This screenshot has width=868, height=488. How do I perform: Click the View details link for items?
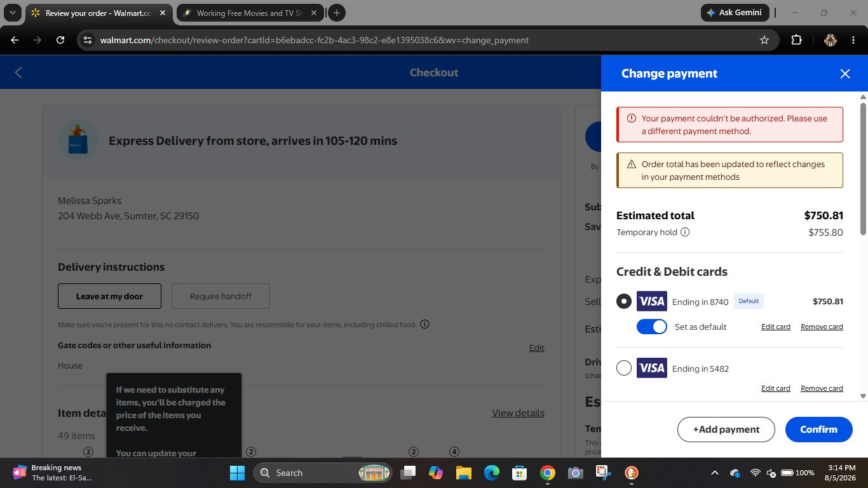pyautogui.click(x=519, y=413)
